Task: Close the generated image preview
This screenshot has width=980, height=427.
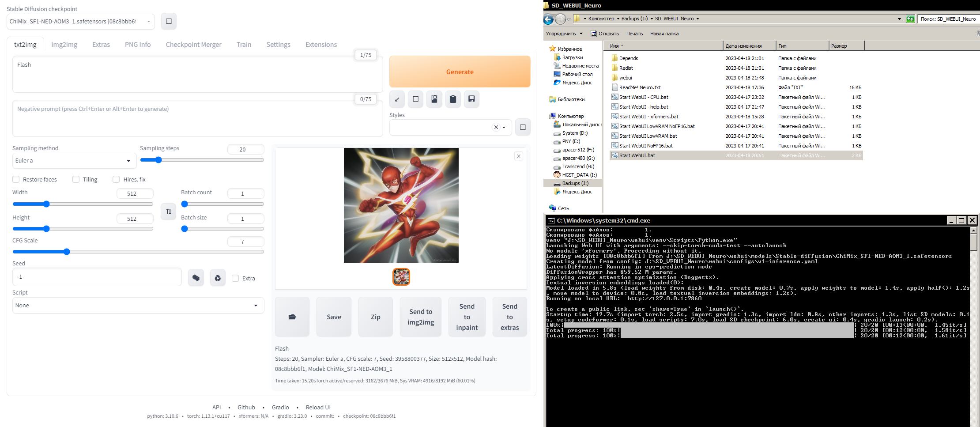Action: 519,156
